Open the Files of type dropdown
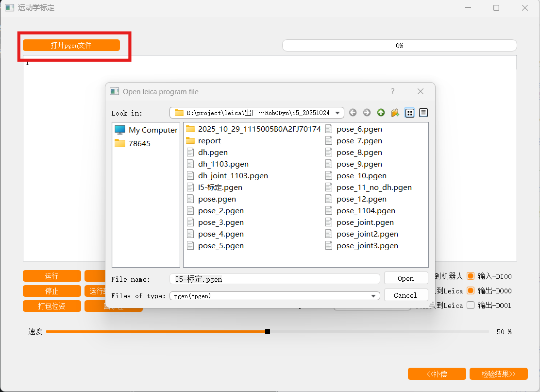 point(373,295)
